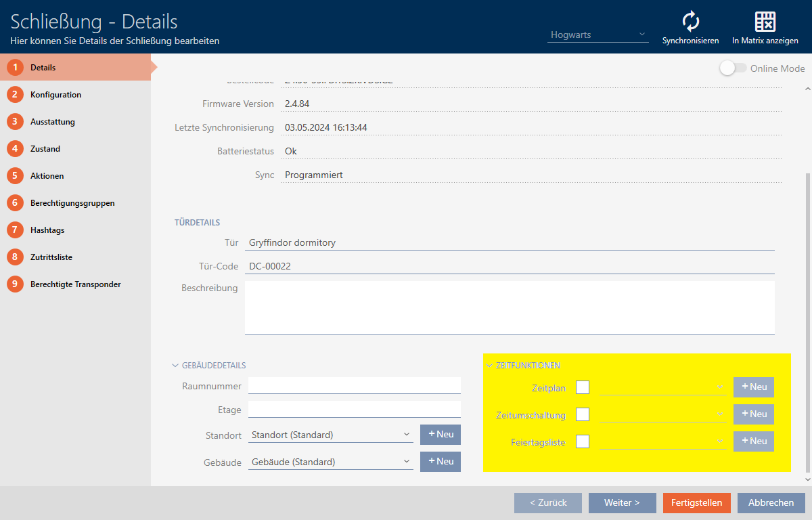Click the Weiter > button

[x=622, y=503]
